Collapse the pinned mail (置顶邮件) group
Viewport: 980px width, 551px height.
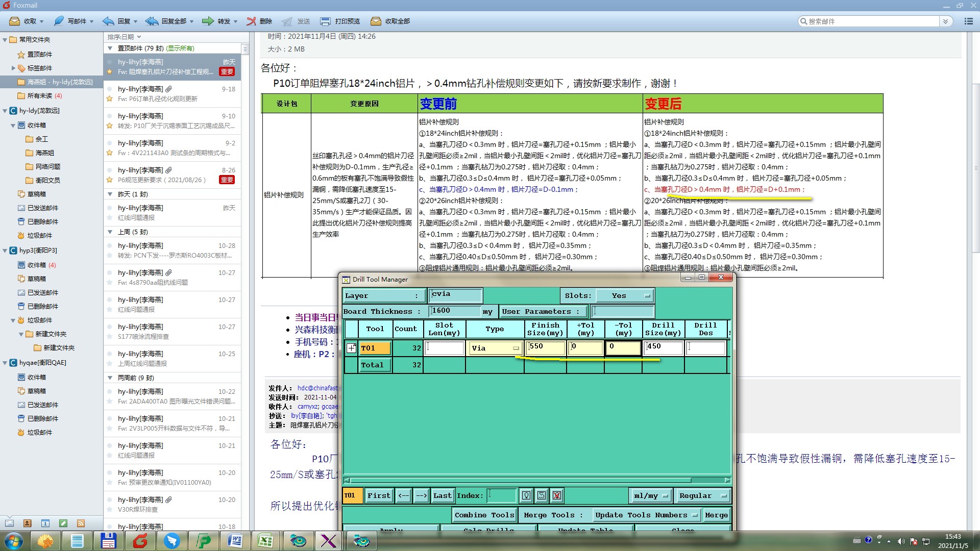[110, 48]
